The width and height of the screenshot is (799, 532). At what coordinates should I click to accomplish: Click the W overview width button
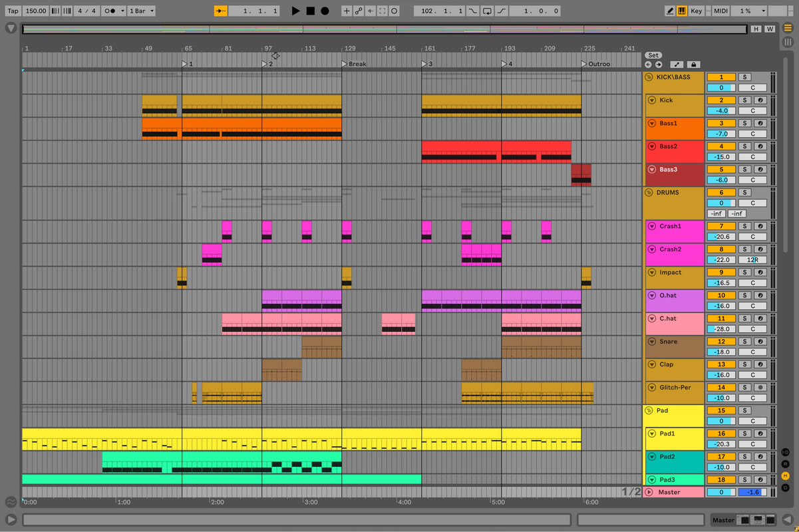[x=770, y=29]
